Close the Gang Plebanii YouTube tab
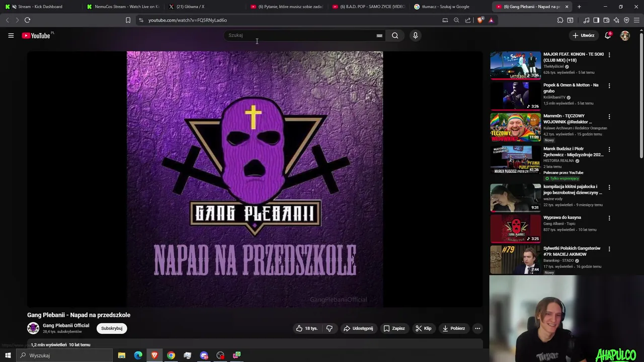 point(567,7)
